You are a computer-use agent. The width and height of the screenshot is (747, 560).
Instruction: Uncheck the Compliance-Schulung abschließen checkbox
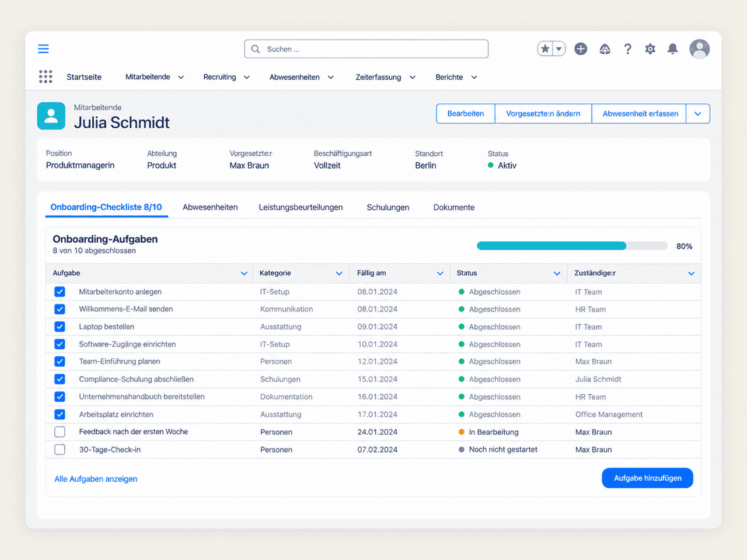coord(60,379)
